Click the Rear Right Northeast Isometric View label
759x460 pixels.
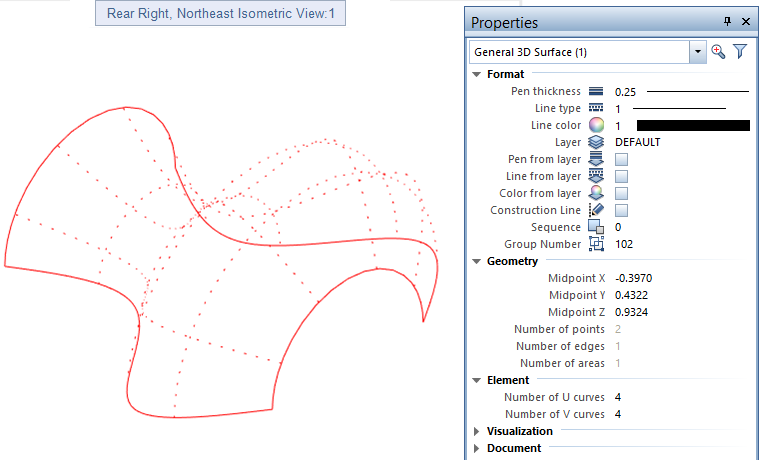point(219,15)
